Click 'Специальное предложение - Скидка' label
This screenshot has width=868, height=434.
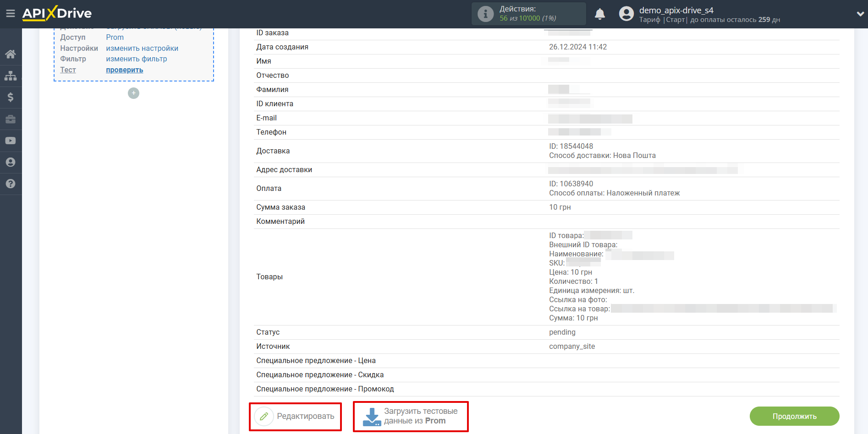(320, 374)
